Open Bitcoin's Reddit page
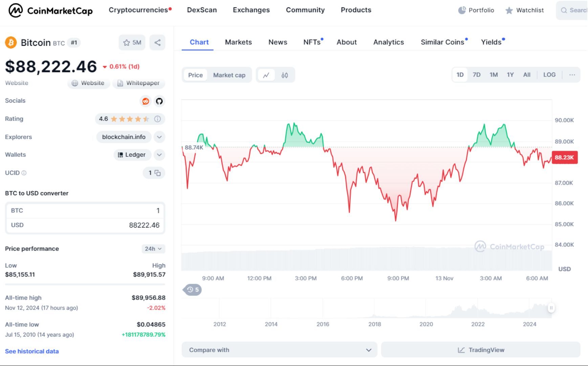This screenshot has width=588, height=366. (x=145, y=101)
